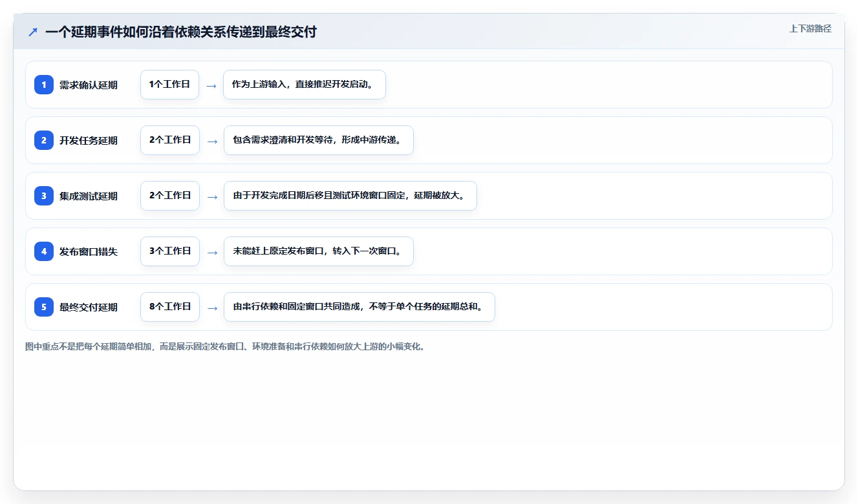The height and width of the screenshot is (504, 858).
Task: Select step badge 2 for 开发任务延期
Action: 44,140
